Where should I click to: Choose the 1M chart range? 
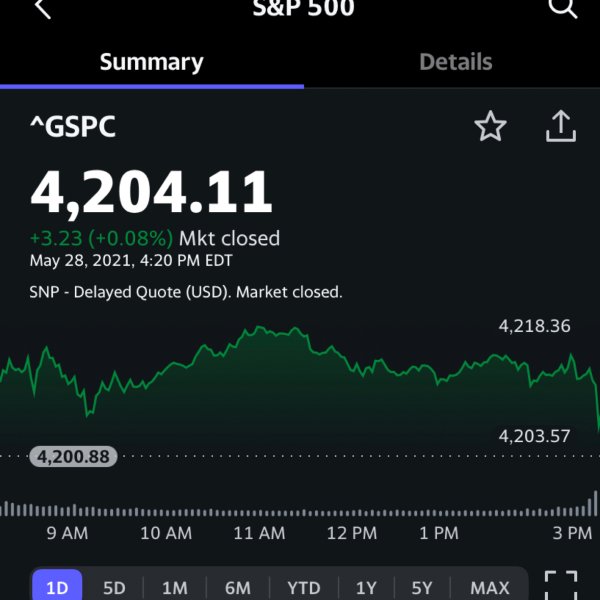click(x=174, y=587)
